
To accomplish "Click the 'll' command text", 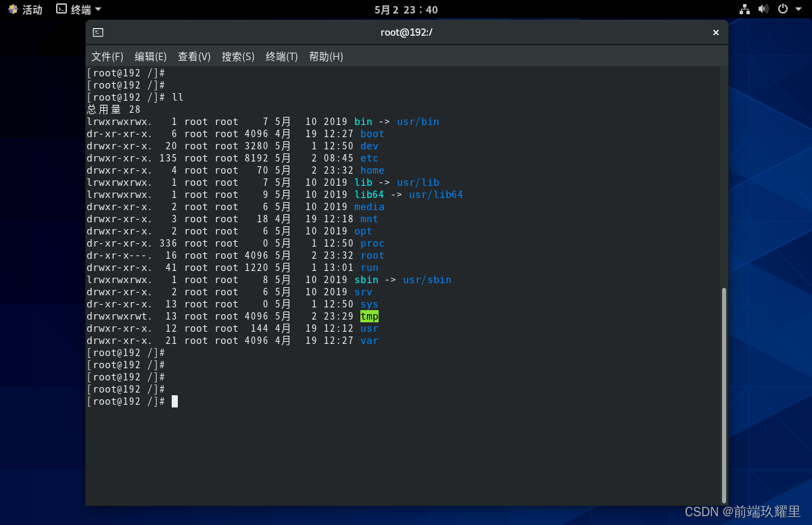I will pos(178,97).
